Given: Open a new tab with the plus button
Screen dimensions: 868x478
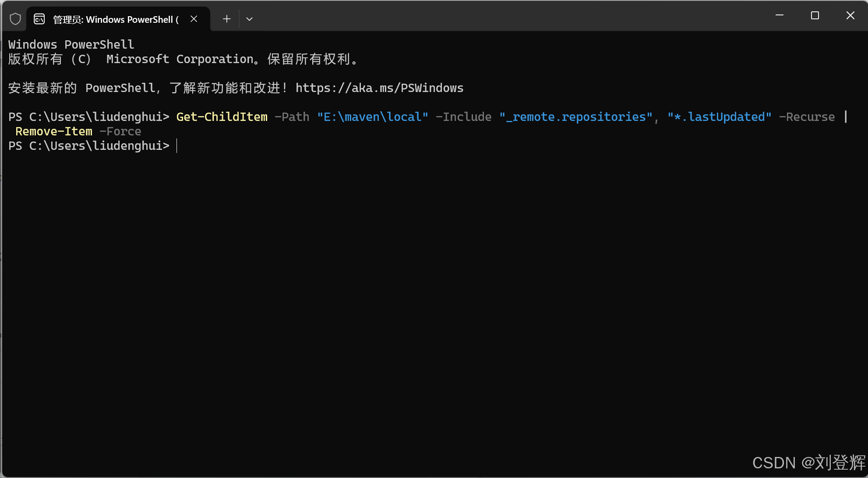Looking at the screenshot, I should [226, 19].
